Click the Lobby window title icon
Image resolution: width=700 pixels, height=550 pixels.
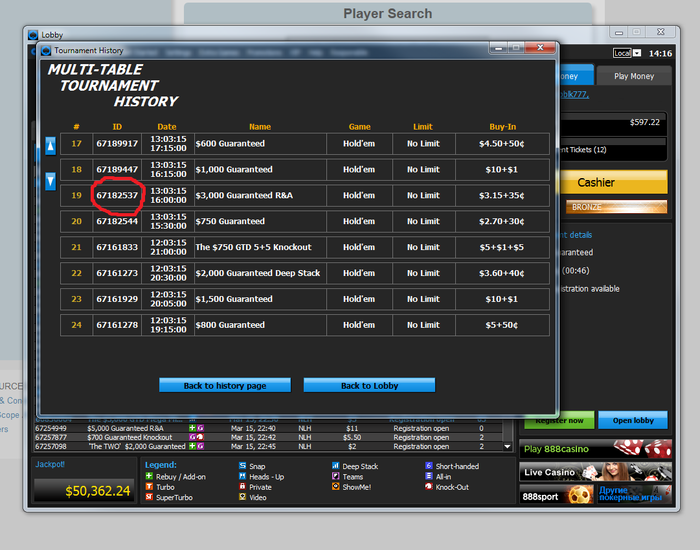[33, 35]
